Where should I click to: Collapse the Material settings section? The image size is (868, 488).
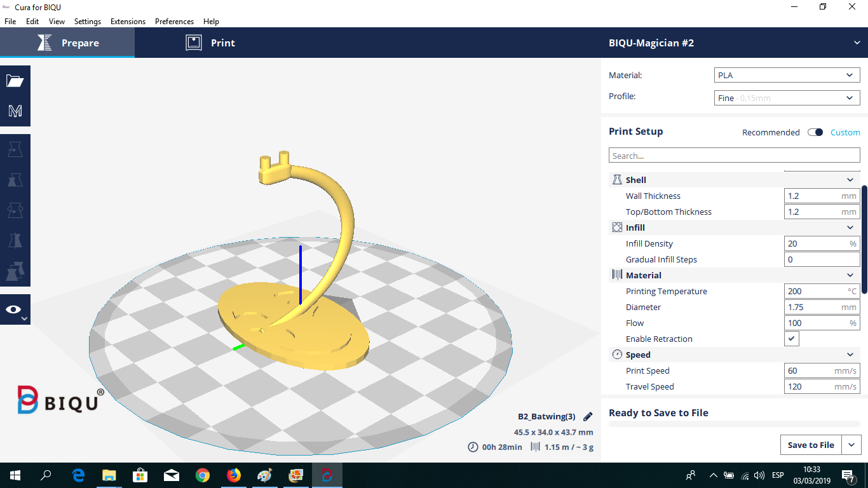pyautogui.click(x=850, y=275)
